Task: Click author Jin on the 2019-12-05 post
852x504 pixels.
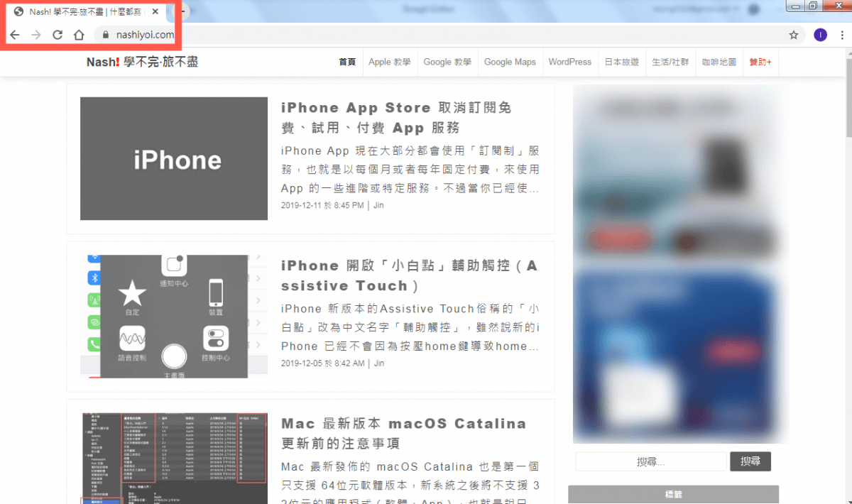Action: click(x=379, y=363)
